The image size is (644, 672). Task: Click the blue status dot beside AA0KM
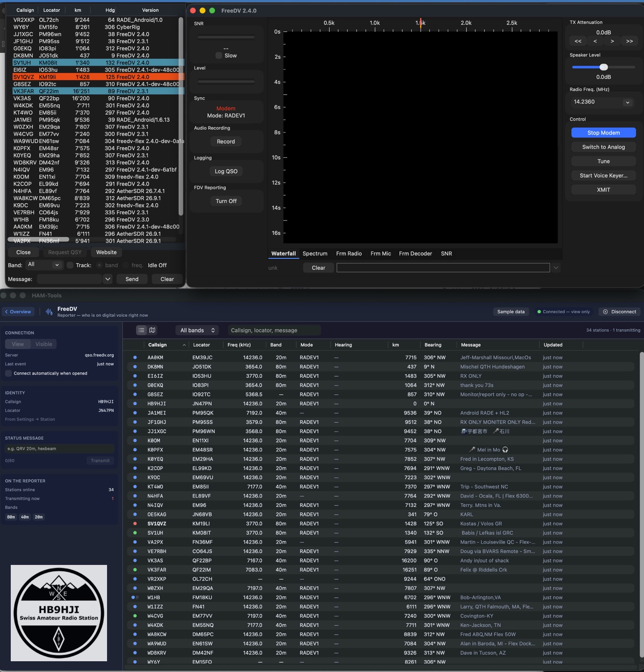coord(135,358)
